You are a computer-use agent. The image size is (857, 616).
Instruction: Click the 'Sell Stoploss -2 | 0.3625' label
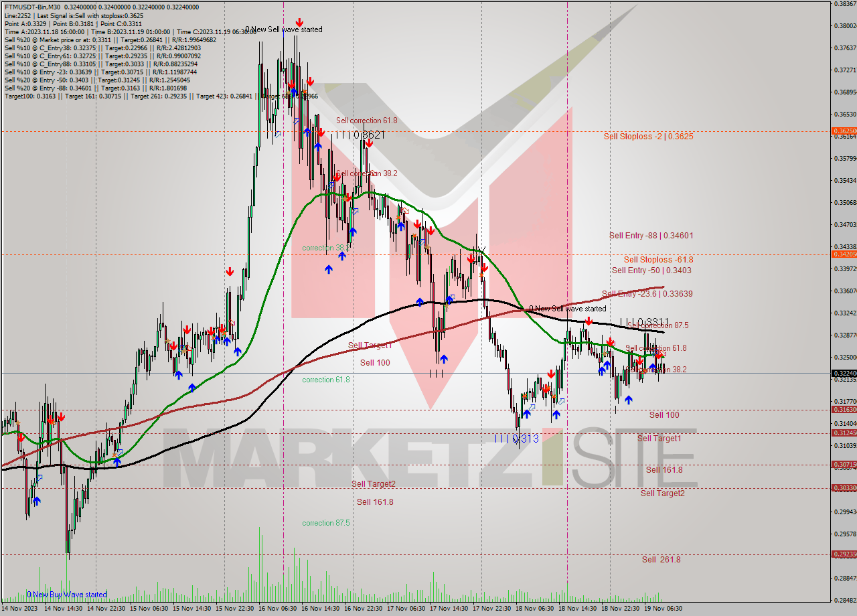pyautogui.click(x=648, y=136)
